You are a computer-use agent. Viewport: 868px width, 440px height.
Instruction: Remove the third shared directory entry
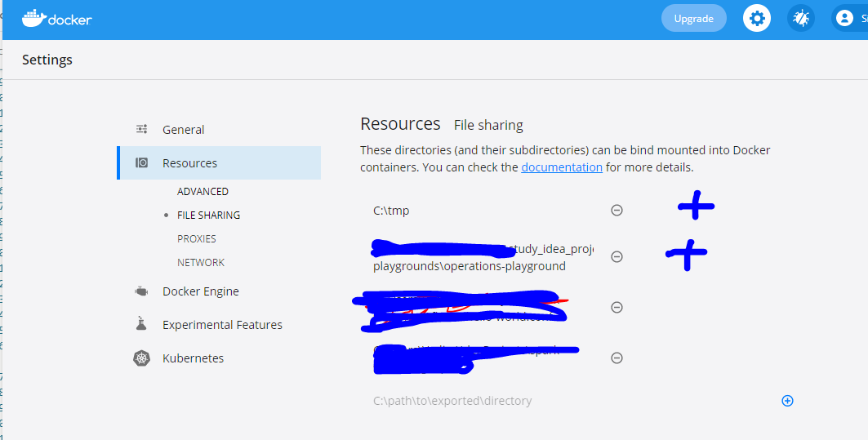pyautogui.click(x=617, y=307)
